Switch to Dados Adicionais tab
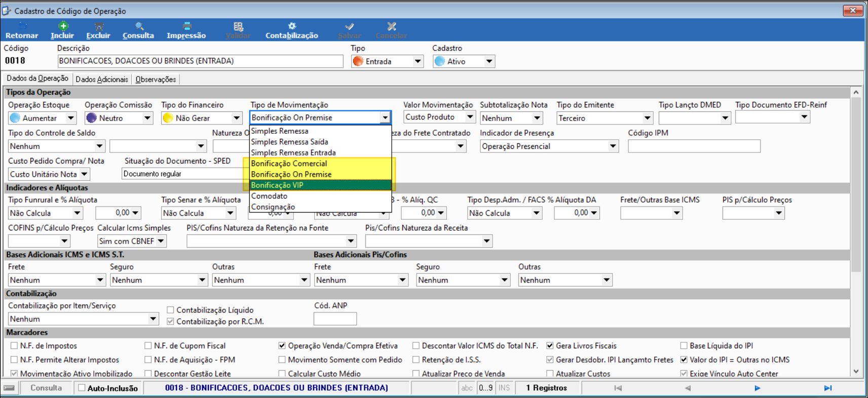The height and width of the screenshot is (398, 868). [102, 79]
